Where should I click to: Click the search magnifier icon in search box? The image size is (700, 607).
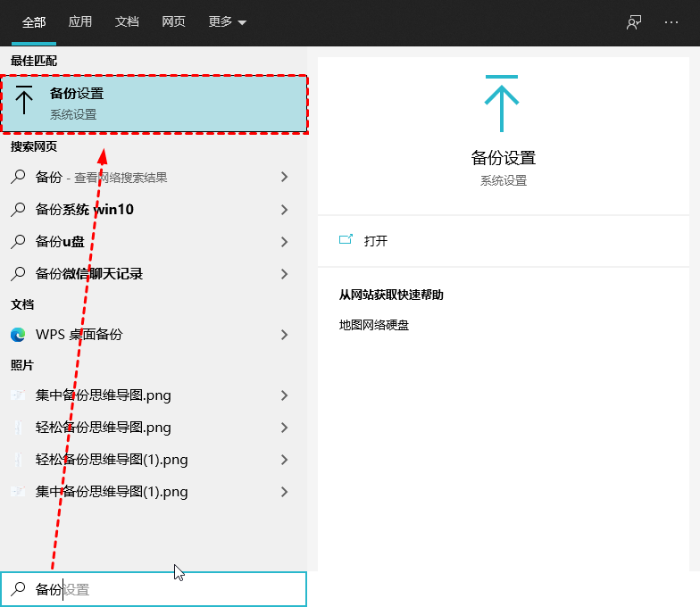coord(18,589)
